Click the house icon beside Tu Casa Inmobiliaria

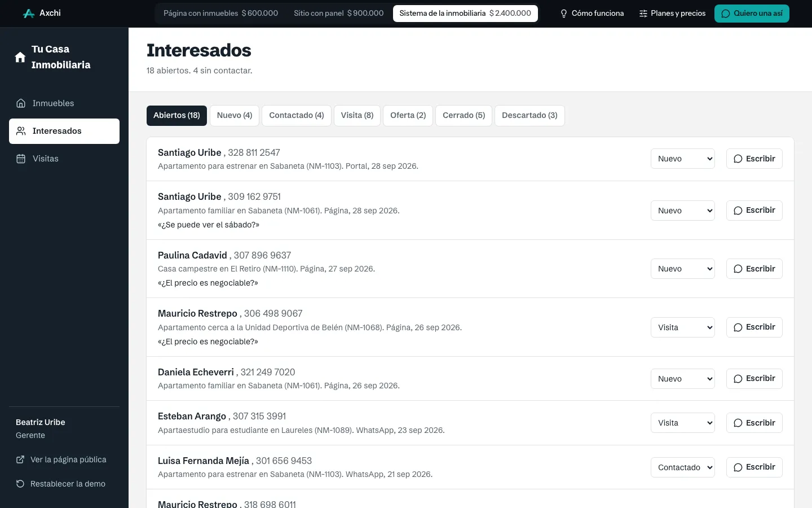click(20, 57)
